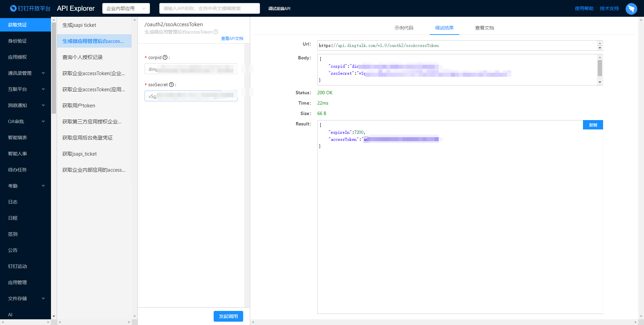Open 待办任务 in the sidebar
The width and height of the screenshot is (644, 325).
click(x=25, y=170)
